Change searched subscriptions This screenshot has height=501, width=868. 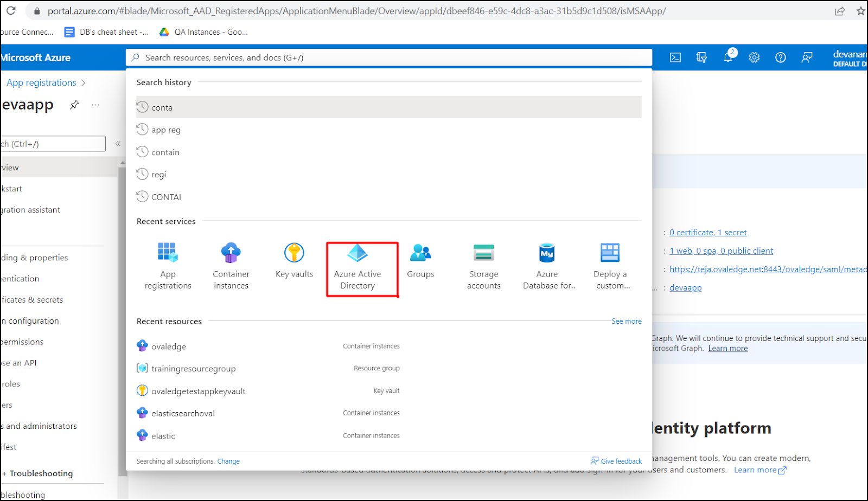(228, 461)
